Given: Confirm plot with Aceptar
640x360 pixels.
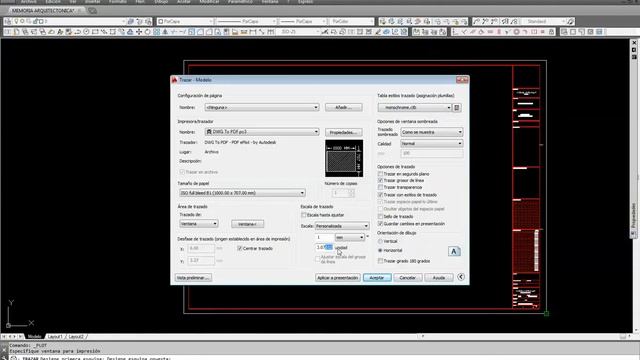Looking at the screenshot, I should click(377, 278).
